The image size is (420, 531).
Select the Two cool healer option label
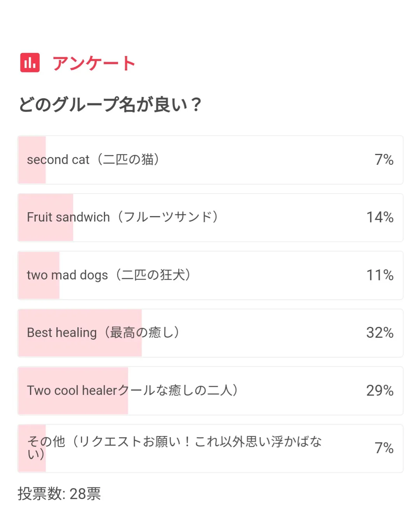[132, 390]
